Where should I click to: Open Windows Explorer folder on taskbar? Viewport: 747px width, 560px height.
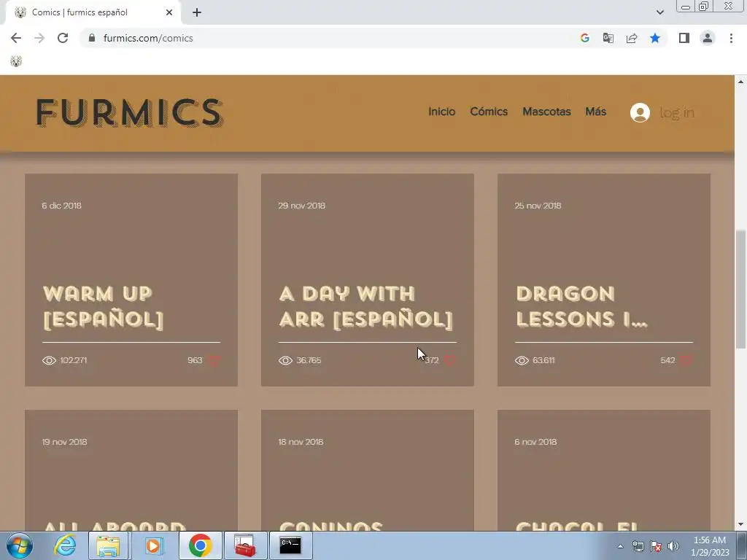coord(108,545)
